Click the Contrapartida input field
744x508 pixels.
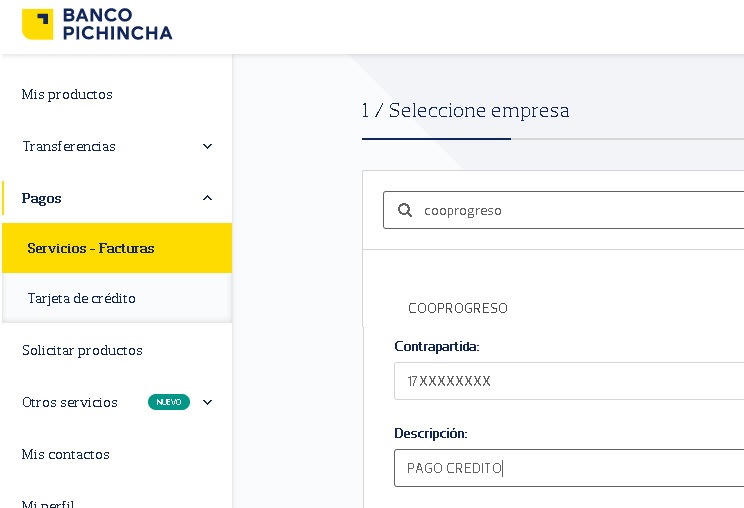point(569,381)
